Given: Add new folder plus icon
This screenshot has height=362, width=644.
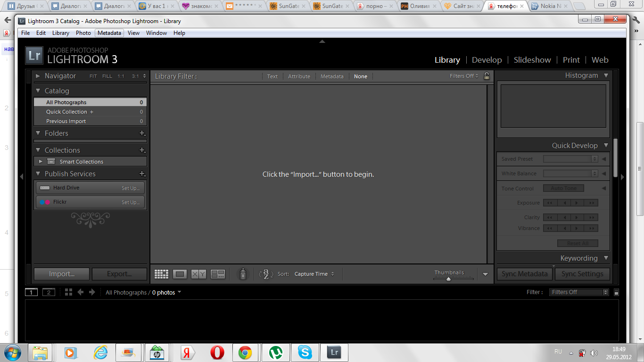Looking at the screenshot, I should coord(142,133).
